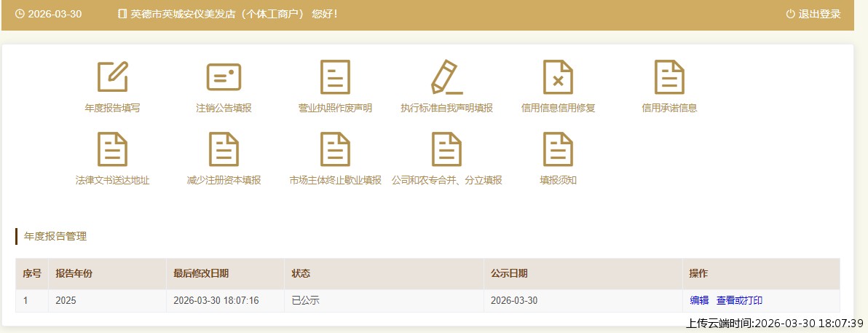Edit the 2025 annual report via 编辑
Screen dimensions: 868x333
click(x=699, y=300)
